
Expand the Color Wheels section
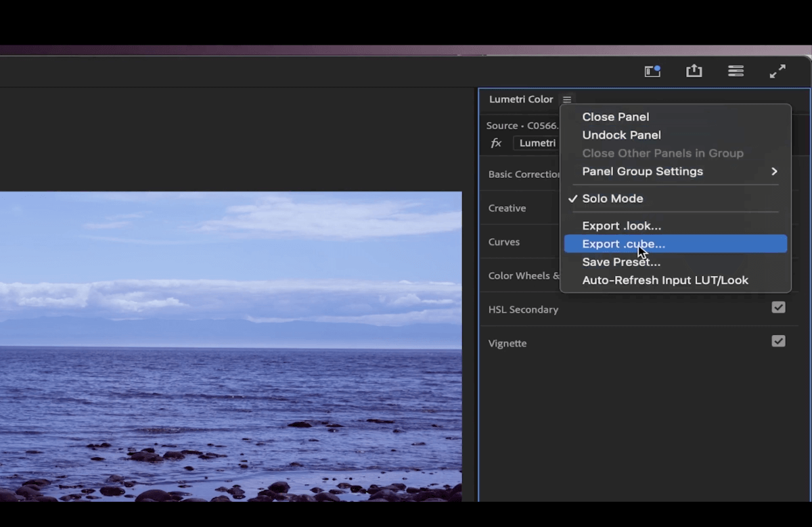pyautogui.click(x=524, y=276)
